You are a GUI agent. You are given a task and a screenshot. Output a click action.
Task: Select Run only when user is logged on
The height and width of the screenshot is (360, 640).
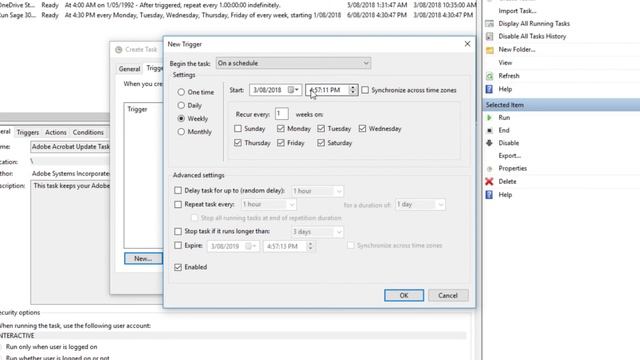(51, 347)
